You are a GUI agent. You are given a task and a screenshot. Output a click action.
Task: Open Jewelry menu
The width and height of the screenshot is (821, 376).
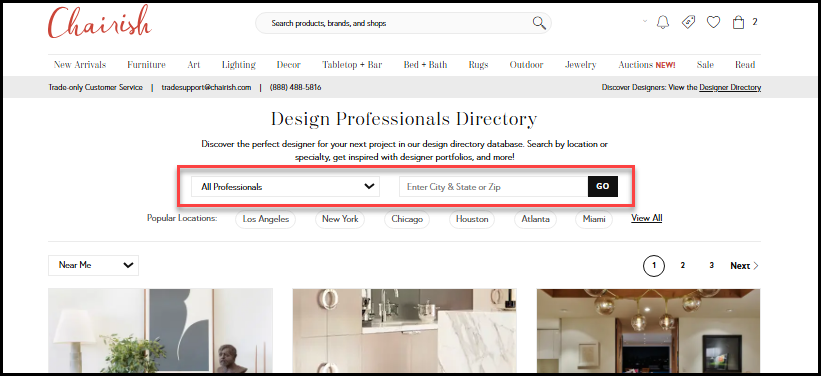coord(581,65)
